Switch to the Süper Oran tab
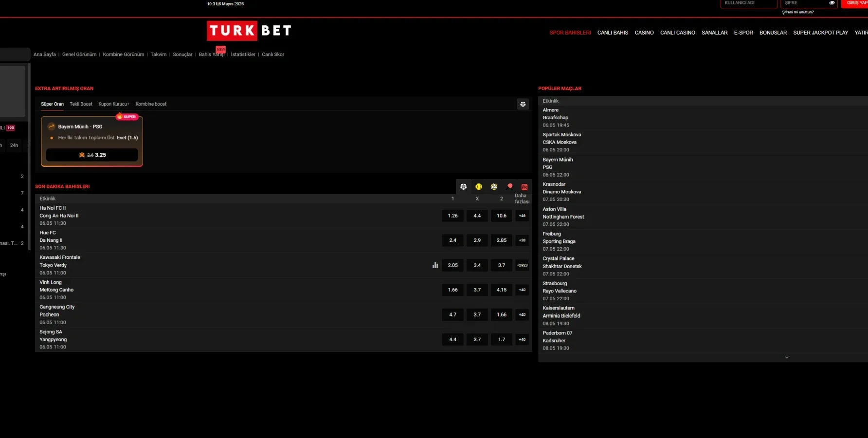 pos(52,104)
